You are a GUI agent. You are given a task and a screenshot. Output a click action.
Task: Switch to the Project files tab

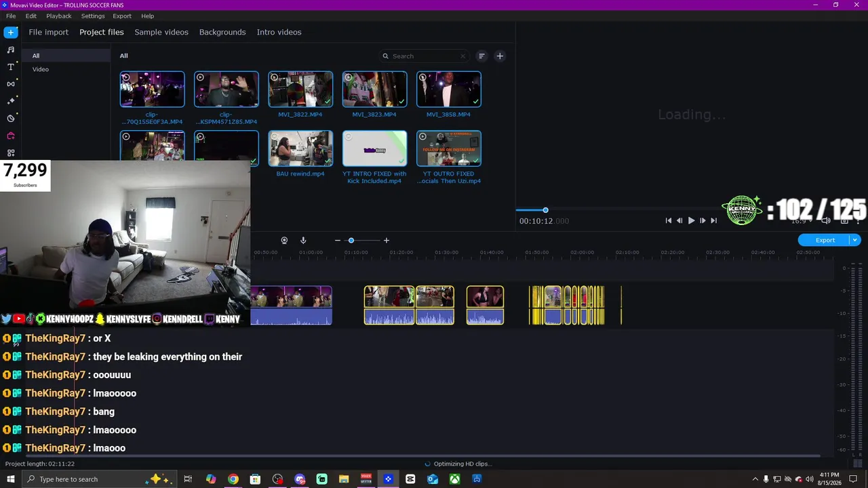102,32
